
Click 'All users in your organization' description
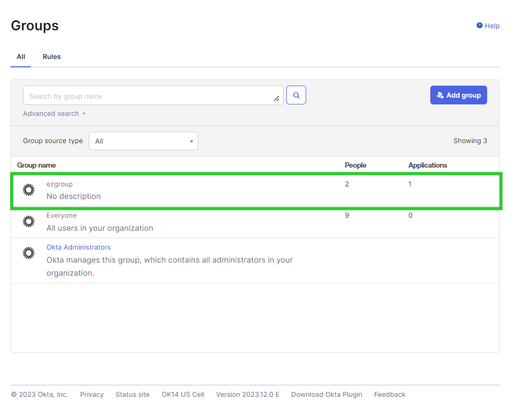point(100,228)
